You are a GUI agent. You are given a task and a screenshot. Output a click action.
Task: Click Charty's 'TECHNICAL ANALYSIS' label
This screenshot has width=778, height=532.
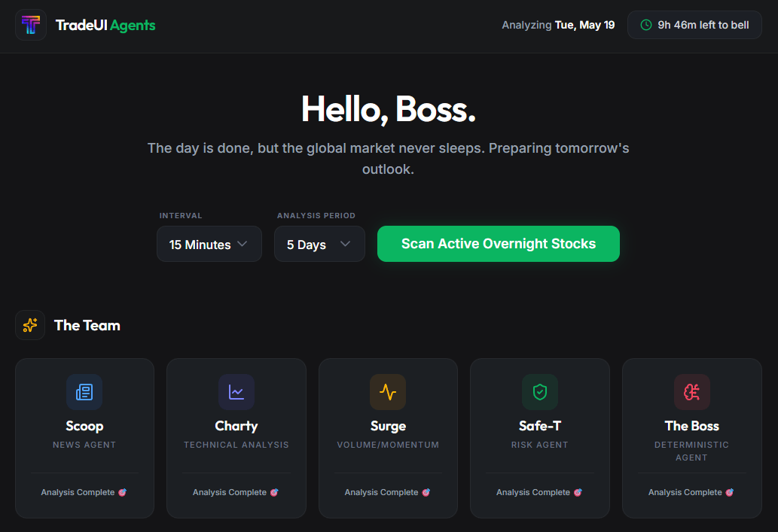point(236,445)
